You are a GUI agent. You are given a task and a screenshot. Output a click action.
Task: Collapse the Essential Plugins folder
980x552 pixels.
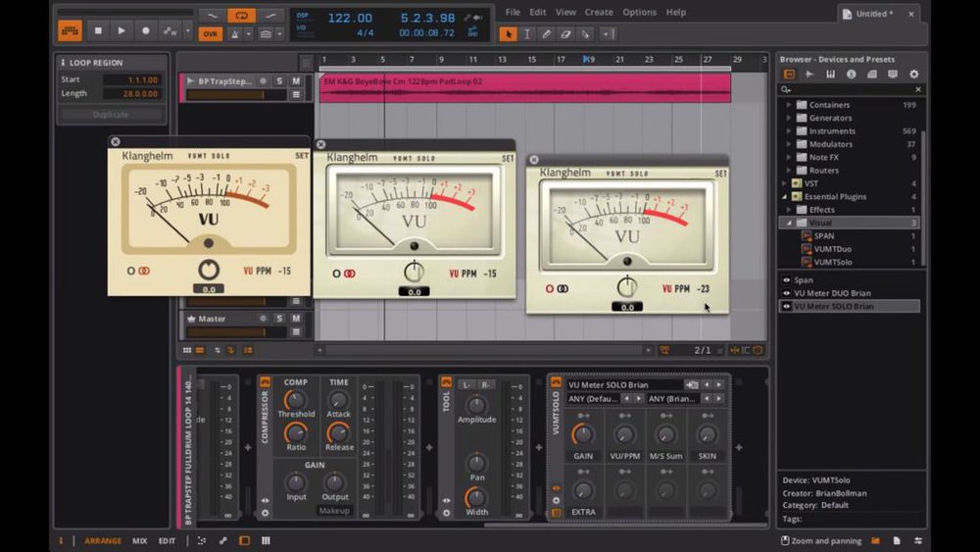click(784, 197)
